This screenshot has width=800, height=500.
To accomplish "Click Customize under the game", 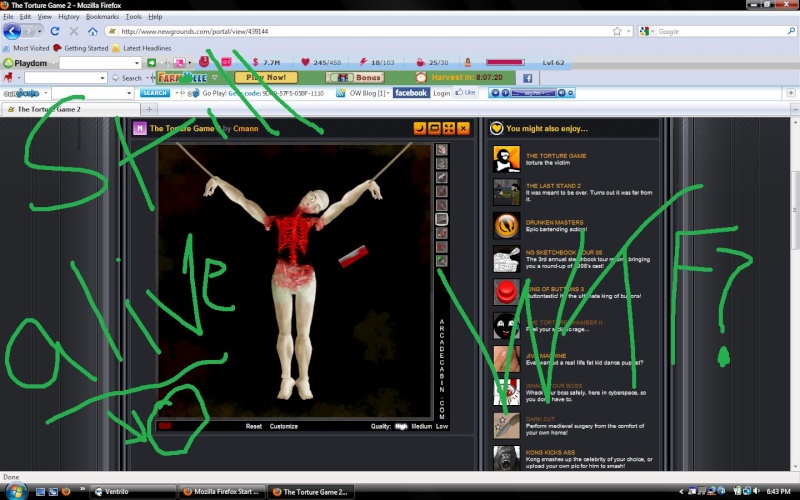I will [284, 427].
